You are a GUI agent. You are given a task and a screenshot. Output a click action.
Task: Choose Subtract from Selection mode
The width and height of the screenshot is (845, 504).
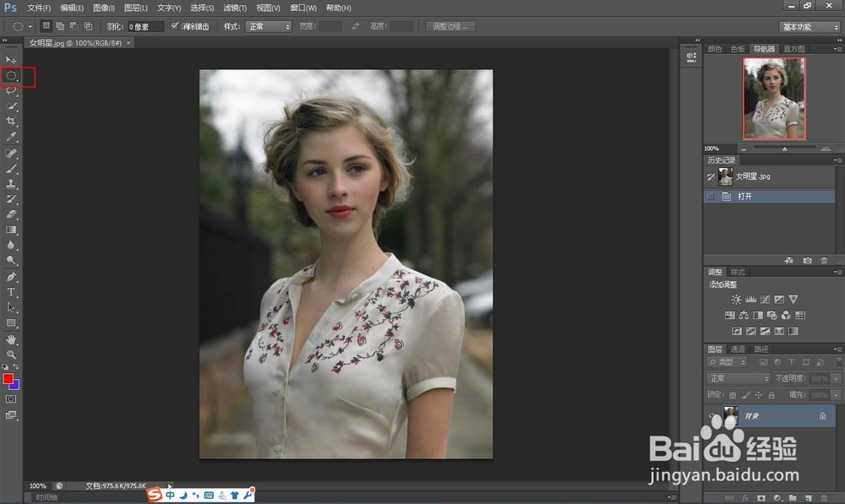tap(74, 26)
